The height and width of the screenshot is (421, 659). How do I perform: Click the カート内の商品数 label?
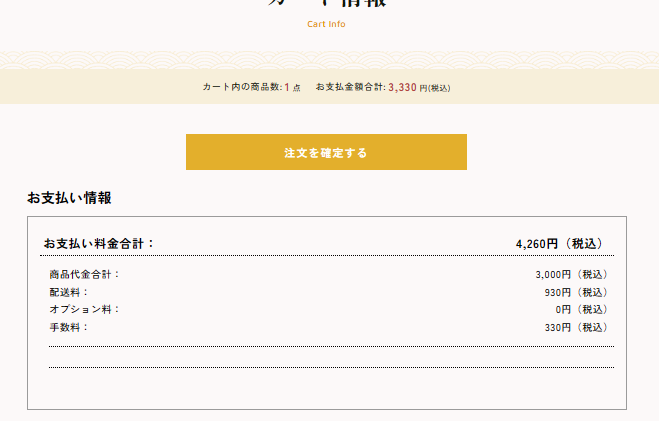(242, 87)
